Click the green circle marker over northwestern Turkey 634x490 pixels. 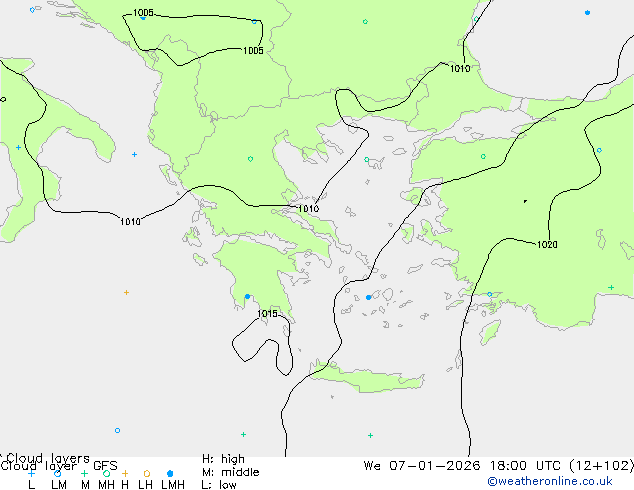coord(483,156)
